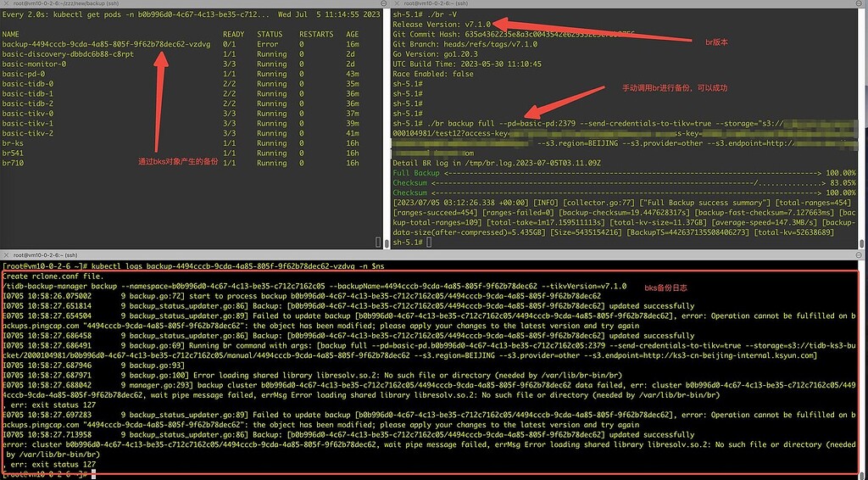Screen dimensions: 868x480
Task: Click the 'bks备份日志' red annotation label
Action: point(668,287)
